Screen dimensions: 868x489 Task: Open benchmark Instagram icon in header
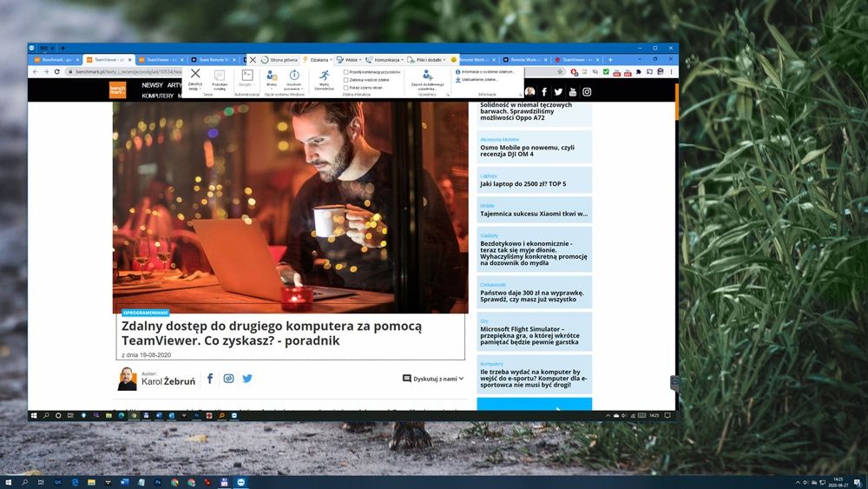[x=587, y=92]
